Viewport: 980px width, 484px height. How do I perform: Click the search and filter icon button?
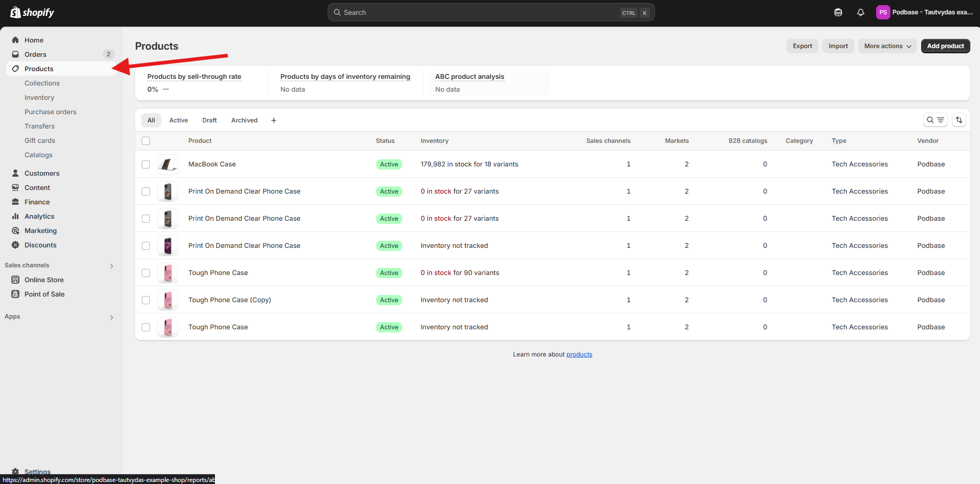coord(935,120)
